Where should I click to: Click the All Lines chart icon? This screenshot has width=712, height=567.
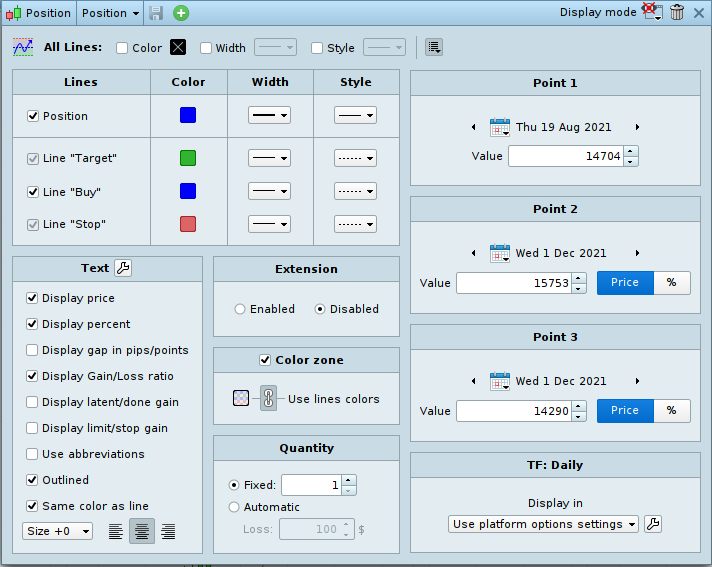coord(23,47)
